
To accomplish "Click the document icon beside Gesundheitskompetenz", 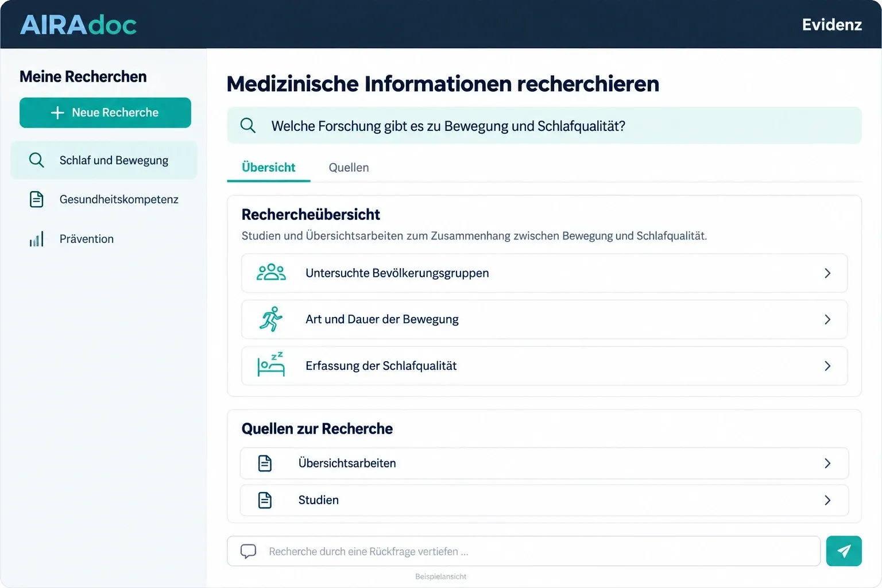I will click(x=36, y=199).
